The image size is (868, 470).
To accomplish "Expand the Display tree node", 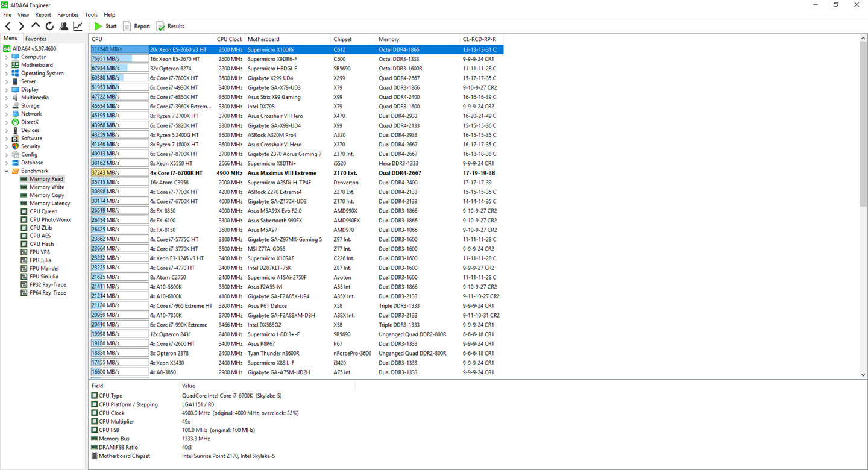I will click(7, 90).
